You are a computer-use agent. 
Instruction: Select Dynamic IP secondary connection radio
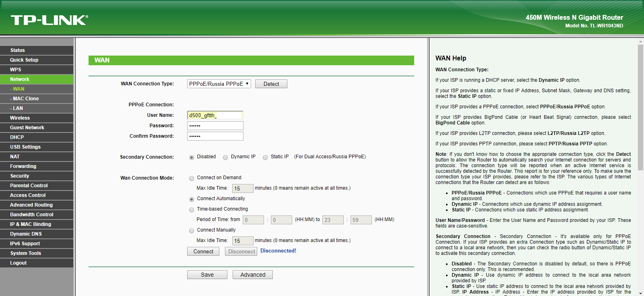point(225,157)
